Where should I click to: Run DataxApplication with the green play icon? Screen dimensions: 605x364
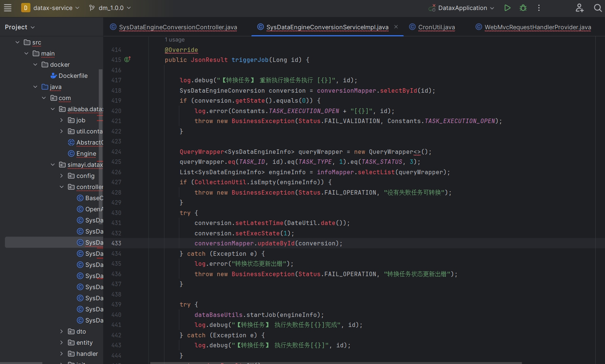507,8
